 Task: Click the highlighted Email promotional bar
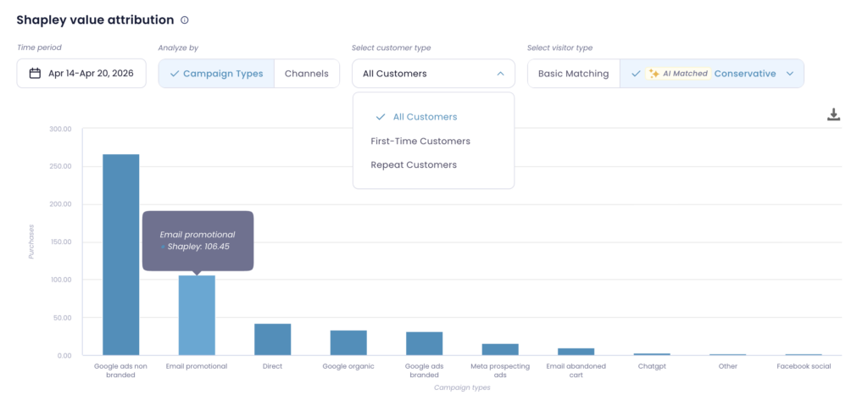(197, 315)
